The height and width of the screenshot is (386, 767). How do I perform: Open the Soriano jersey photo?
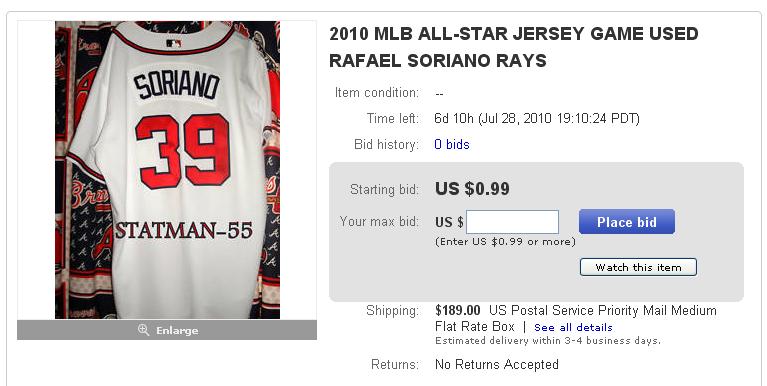click(x=167, y=170)
